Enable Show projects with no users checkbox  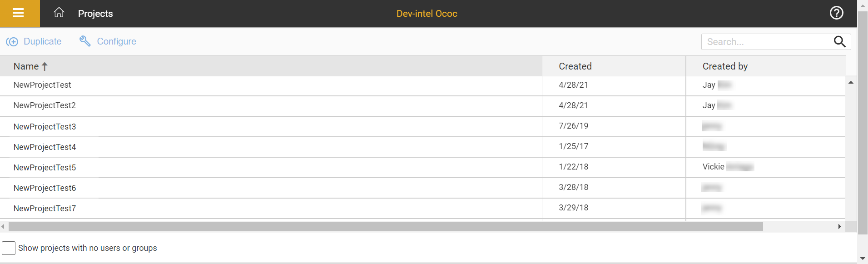tap(9, 248)
